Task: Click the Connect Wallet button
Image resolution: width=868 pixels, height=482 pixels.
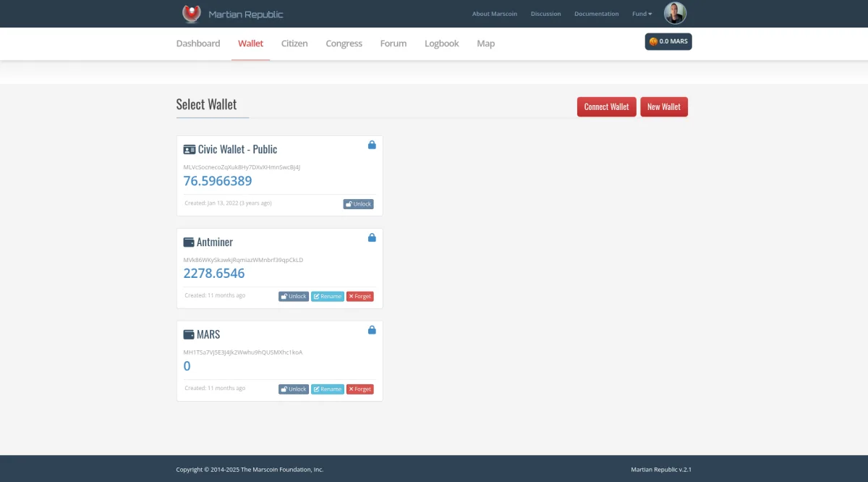Action: (606, 106)
